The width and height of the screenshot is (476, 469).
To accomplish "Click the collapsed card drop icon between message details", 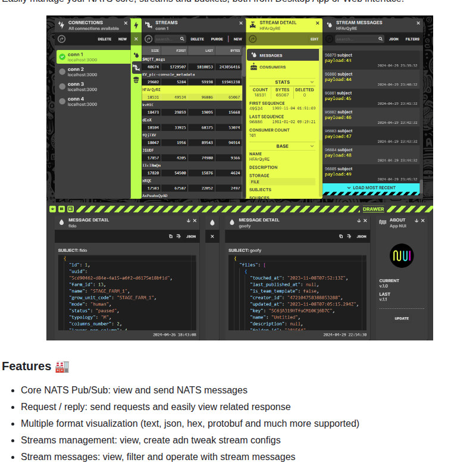I will click(x=212, y=223).
